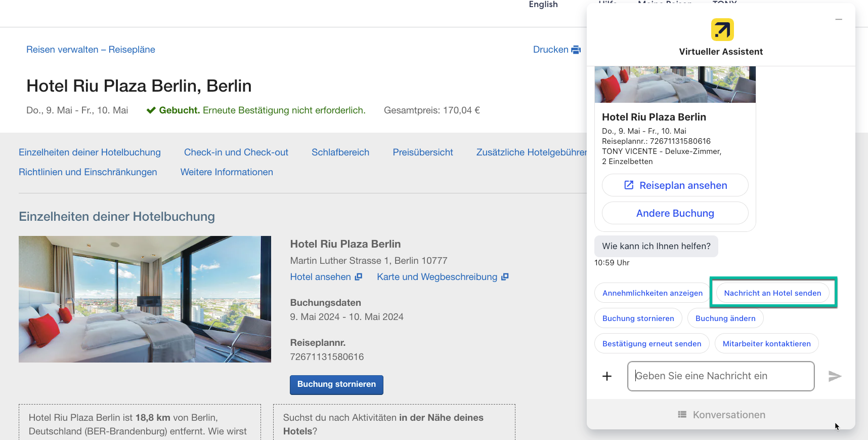Go to Richtlinien und Einschränkungen

point(88,172)
